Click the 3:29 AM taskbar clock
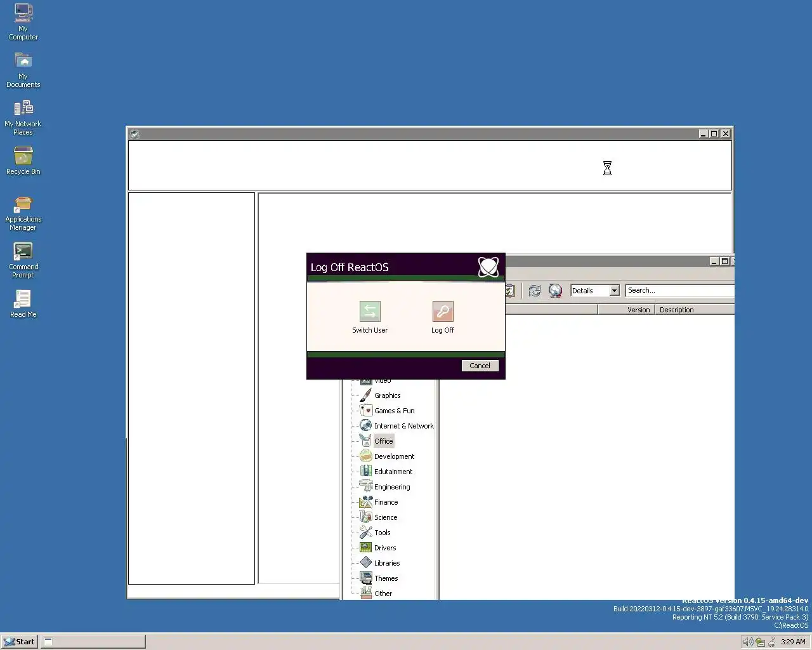 coord(793,642)
